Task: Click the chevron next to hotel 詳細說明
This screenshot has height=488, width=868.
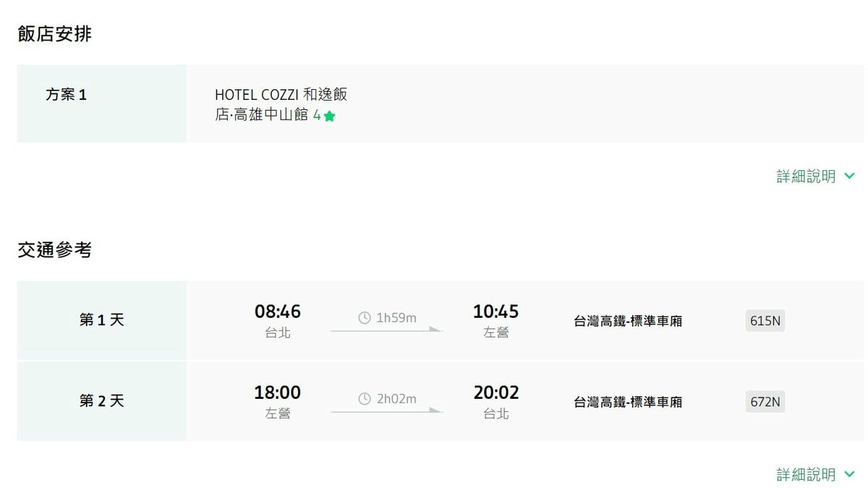Action: pyautogui.click(x=849, y=176)
